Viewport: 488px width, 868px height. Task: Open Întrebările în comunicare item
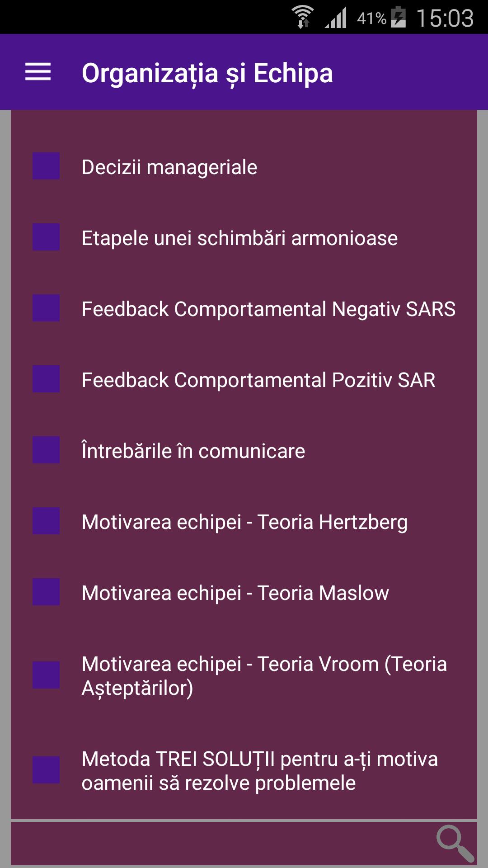coord(193,451)
